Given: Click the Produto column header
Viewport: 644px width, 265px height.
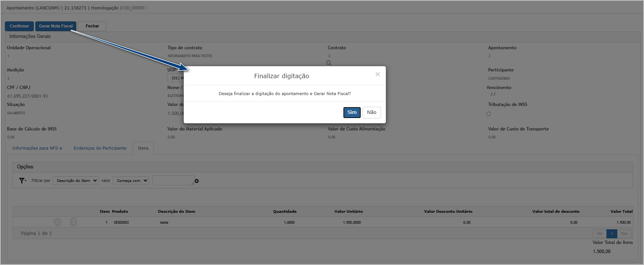Looking at the screenshot, I should [x=120, y=212].
